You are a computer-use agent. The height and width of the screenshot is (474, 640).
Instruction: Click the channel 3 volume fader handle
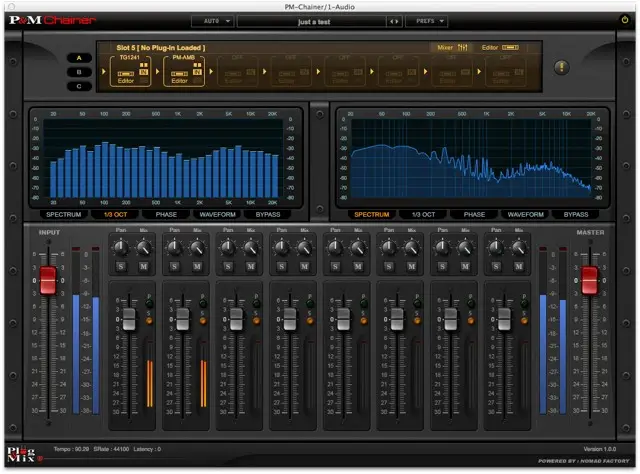(x=236, y=319)
